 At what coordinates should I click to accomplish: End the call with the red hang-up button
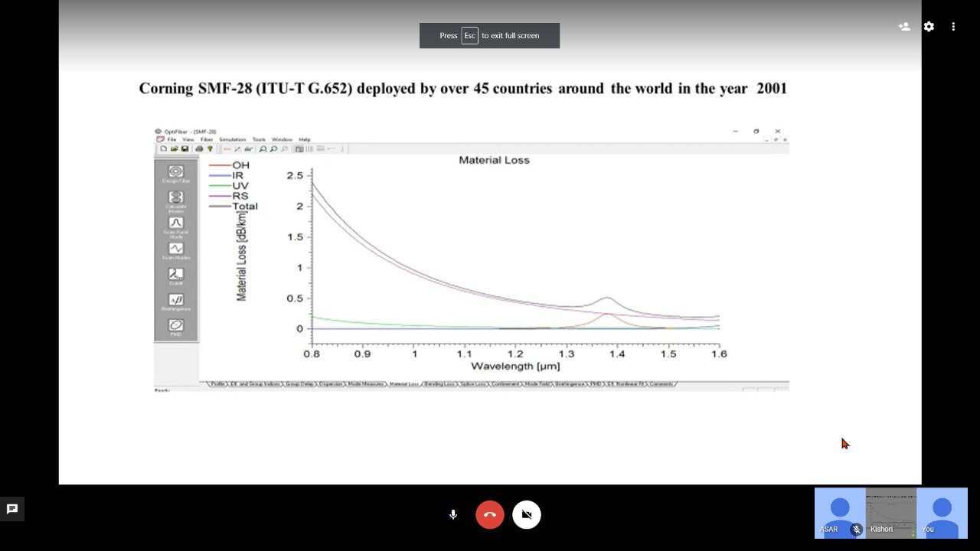click(490, 515)
